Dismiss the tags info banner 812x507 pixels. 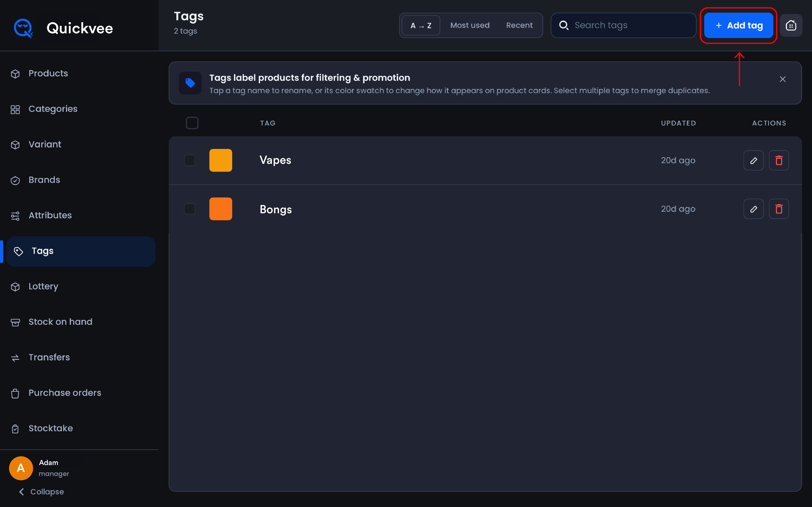(x=782, y=79)
